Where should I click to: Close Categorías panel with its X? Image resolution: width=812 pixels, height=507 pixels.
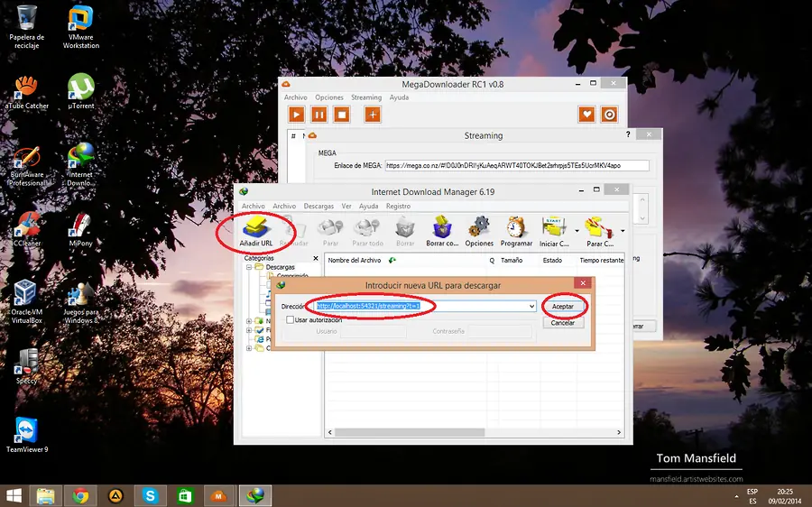pyautogui.click(x=316, y=258)
